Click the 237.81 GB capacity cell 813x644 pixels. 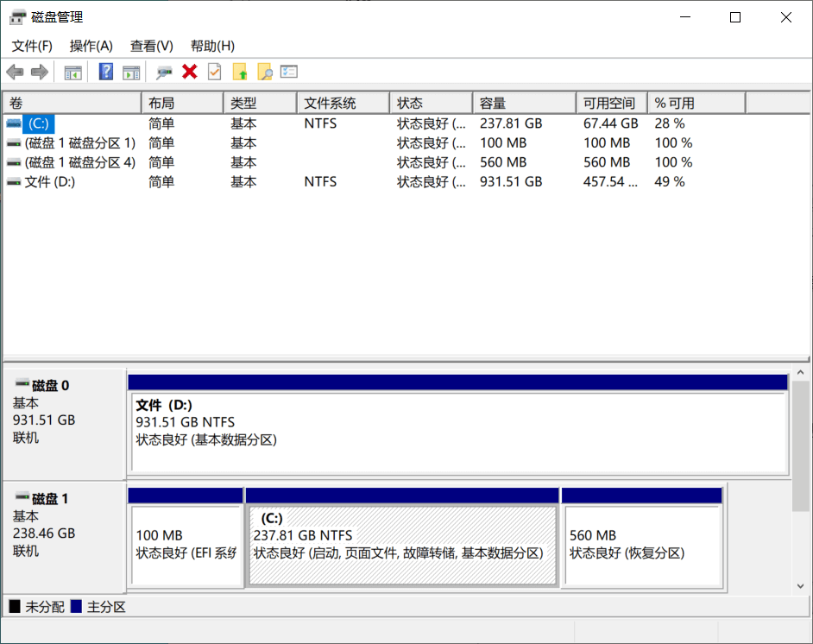(x=511, y=123)
